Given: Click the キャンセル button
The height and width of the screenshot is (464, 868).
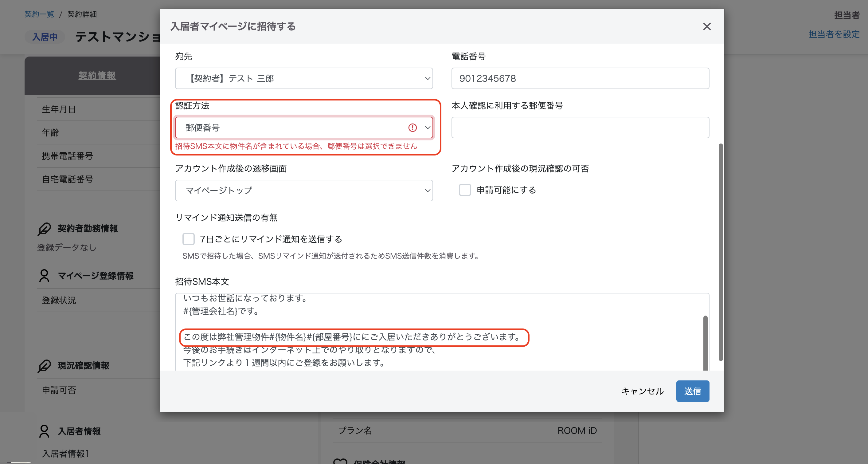Looking at the screenshot, I should click(x=642, y=391).
